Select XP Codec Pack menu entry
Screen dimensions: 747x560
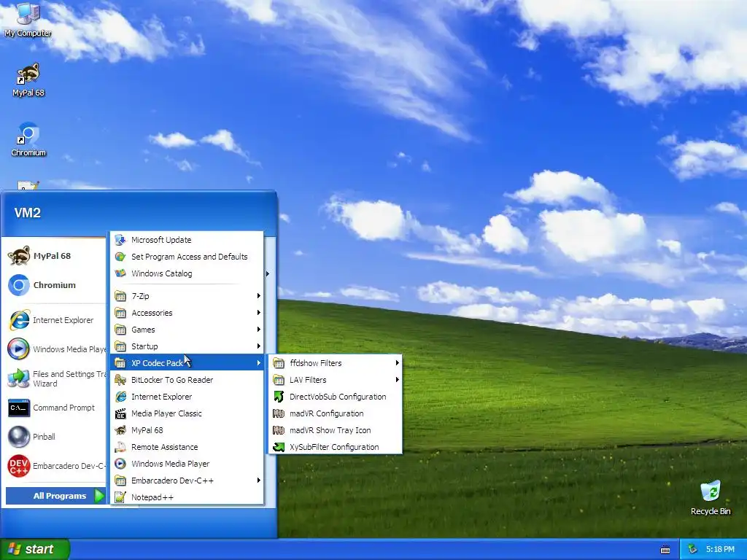click(187, 363)
